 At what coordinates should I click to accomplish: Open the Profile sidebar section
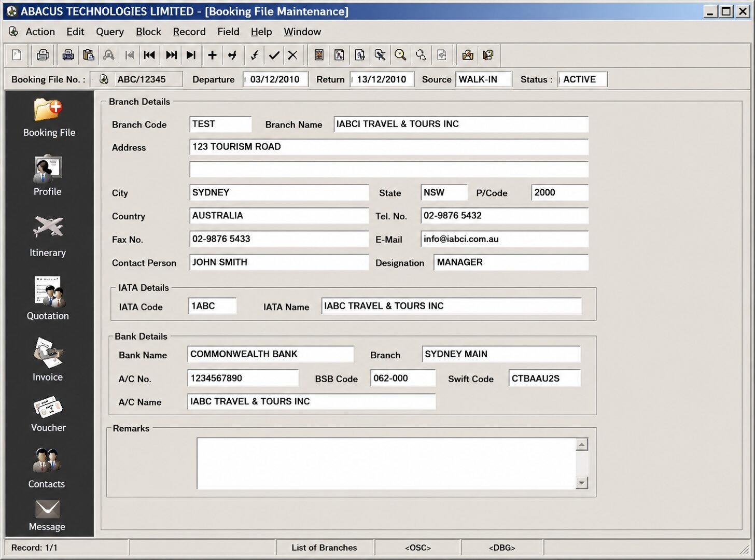click(48, 175)
